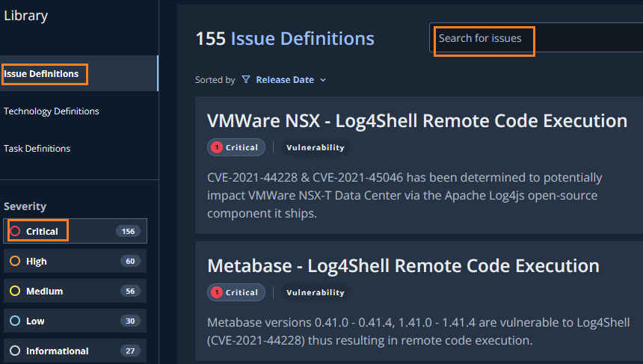Click the 27 count badge for Informational

[130, 351]
